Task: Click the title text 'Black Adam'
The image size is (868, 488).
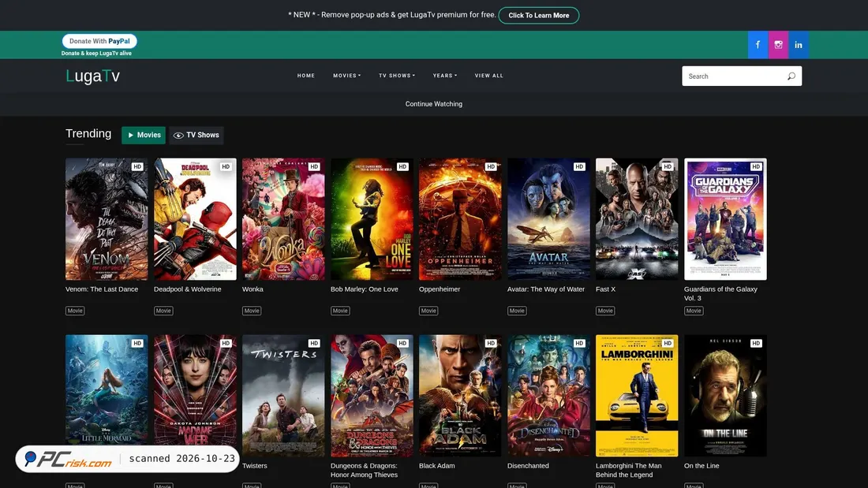Action: tap(437, 466)
